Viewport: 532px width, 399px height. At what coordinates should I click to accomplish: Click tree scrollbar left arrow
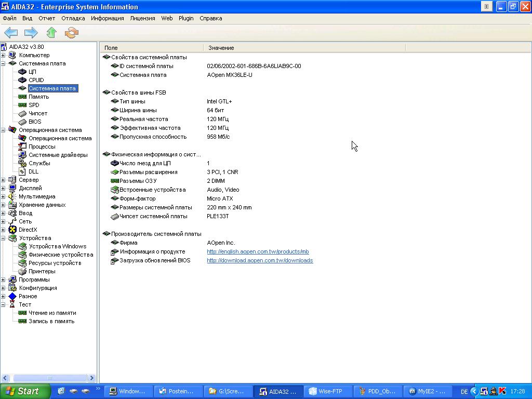coord(5,378)
